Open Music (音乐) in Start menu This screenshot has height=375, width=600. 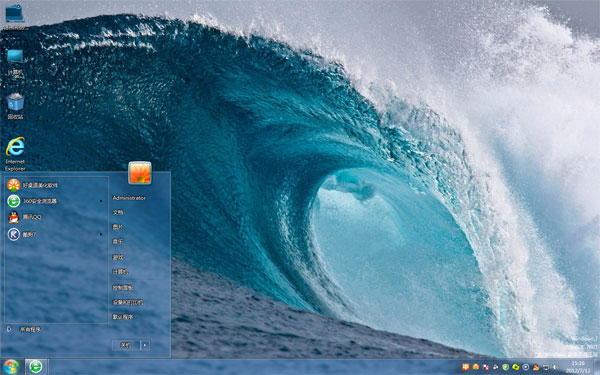117,241
